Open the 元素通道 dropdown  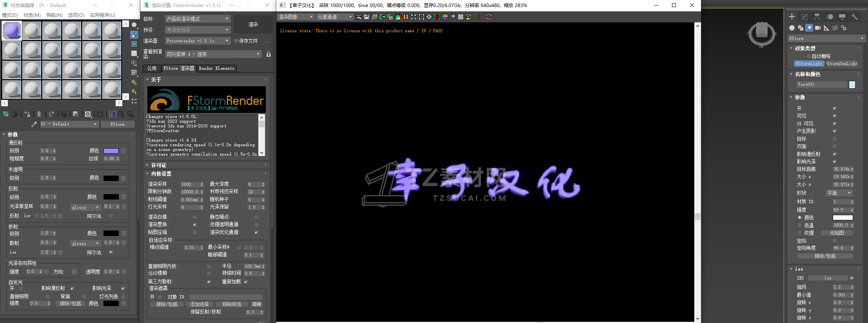(335, 17)
